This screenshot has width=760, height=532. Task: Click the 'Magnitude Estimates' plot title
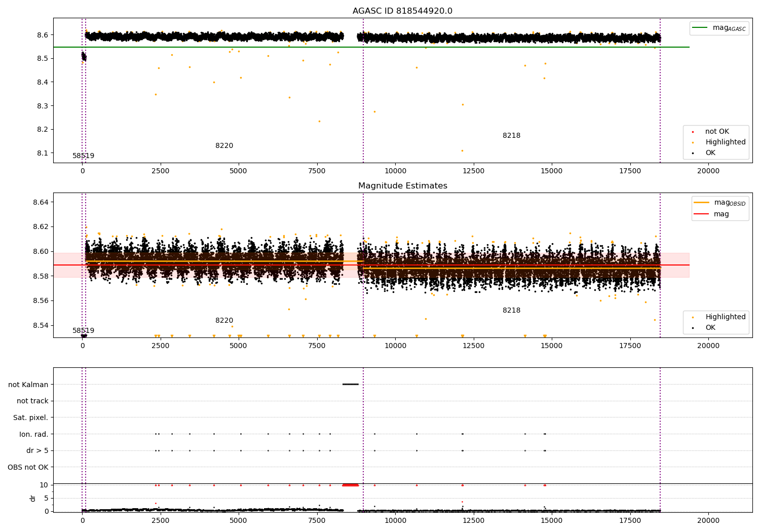403,186
